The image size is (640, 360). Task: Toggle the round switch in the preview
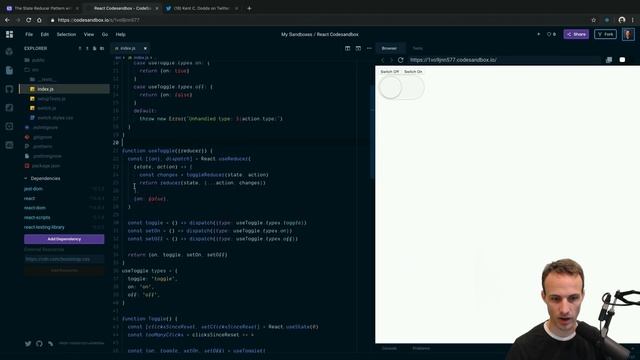tap(402, 87)
